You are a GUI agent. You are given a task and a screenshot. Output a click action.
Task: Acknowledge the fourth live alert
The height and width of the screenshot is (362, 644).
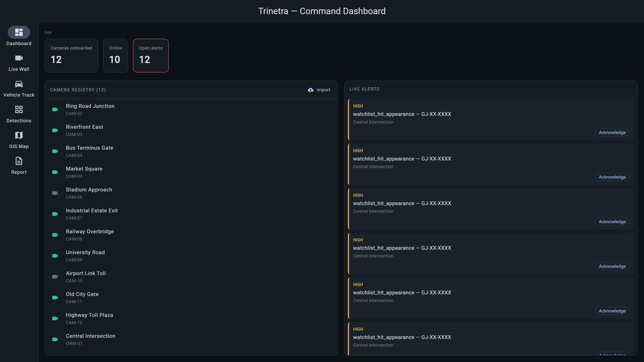pyautogui.click(x=612, y=266)
